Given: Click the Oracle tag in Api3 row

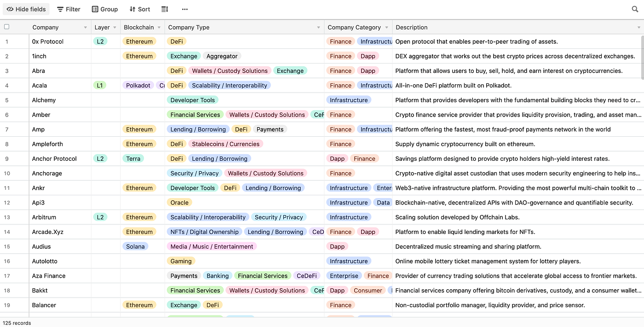Looking at the screenshot, I should (x=179, y=203).
